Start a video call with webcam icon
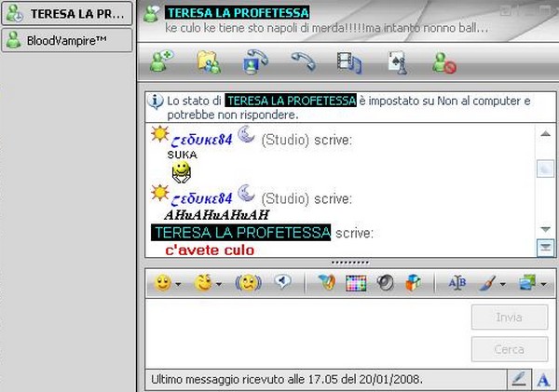559x392 pixels. click(x=255, y=61)
